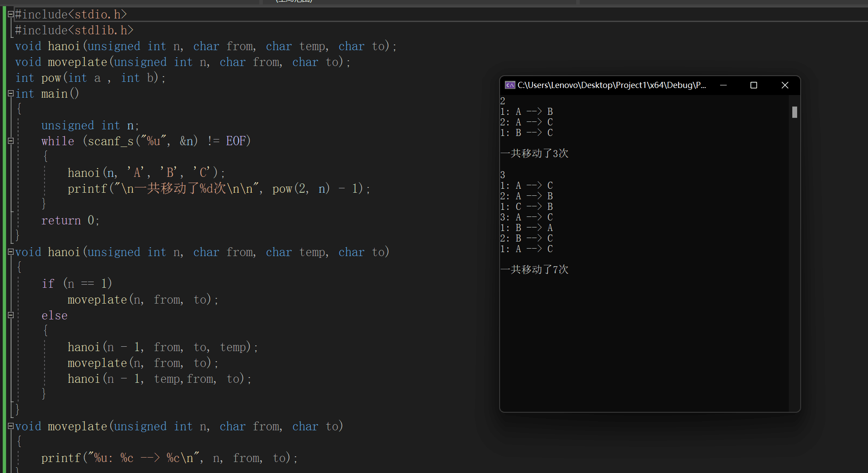Place cursor on the return 0 statement
868x473 pixels.
pyautogui.click(x=70, y=220)
